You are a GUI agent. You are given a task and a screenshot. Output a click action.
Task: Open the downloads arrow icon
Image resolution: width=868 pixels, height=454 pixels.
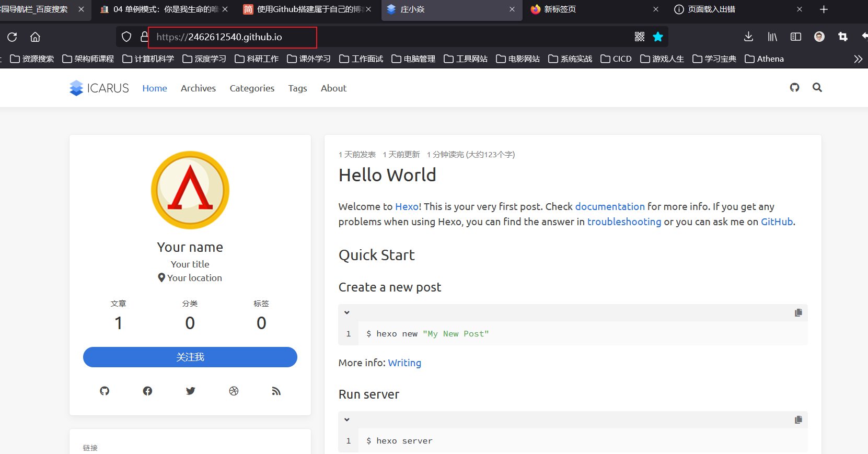click(748, 37)
